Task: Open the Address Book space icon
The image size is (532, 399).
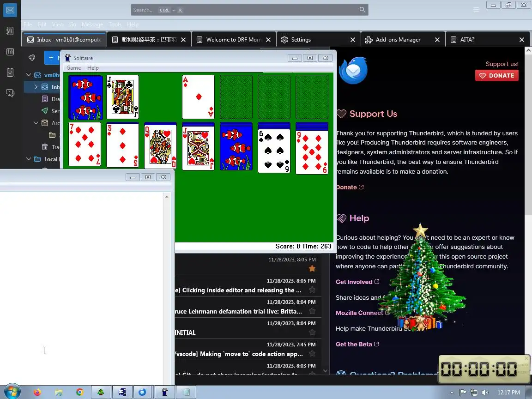Action: tap(10, 31)
